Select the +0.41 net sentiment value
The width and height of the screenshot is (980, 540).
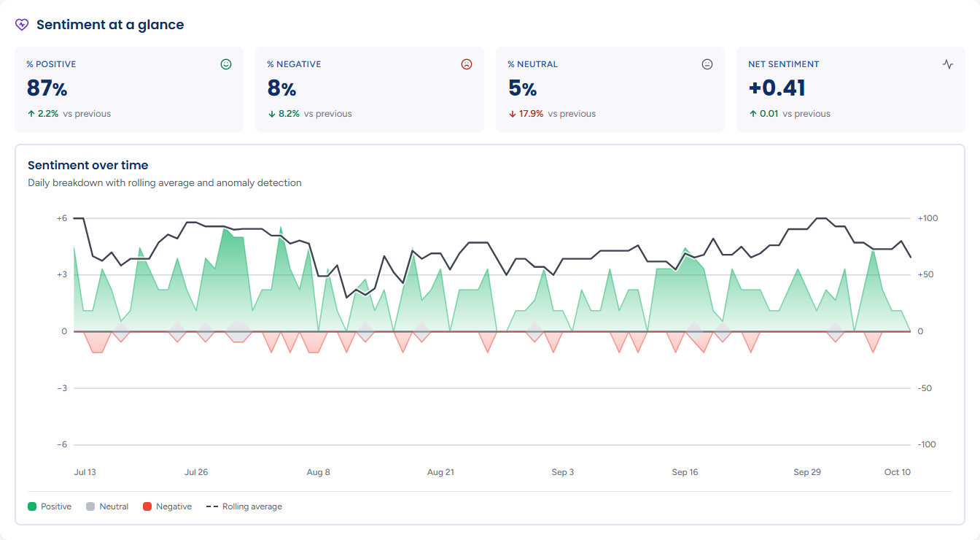pos(777,88)
